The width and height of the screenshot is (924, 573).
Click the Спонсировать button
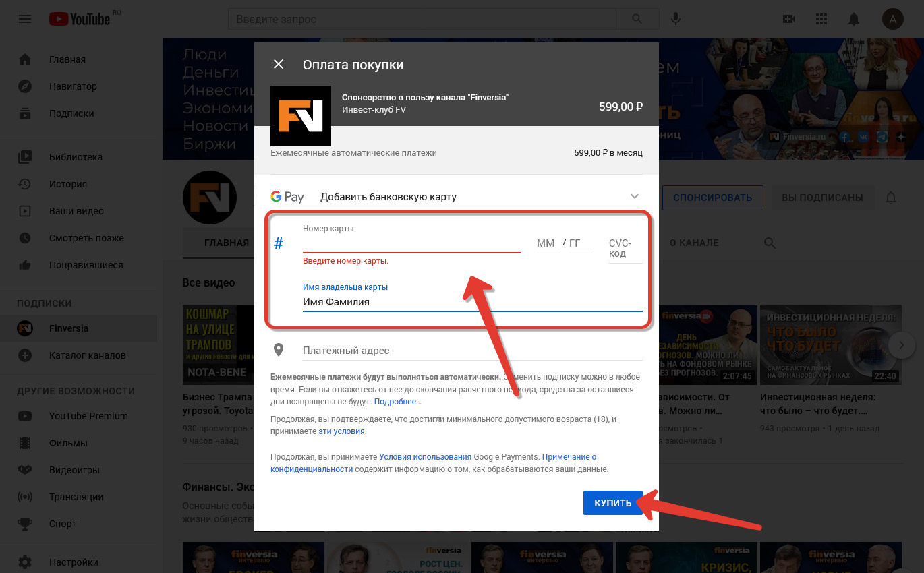coord(712,198)
